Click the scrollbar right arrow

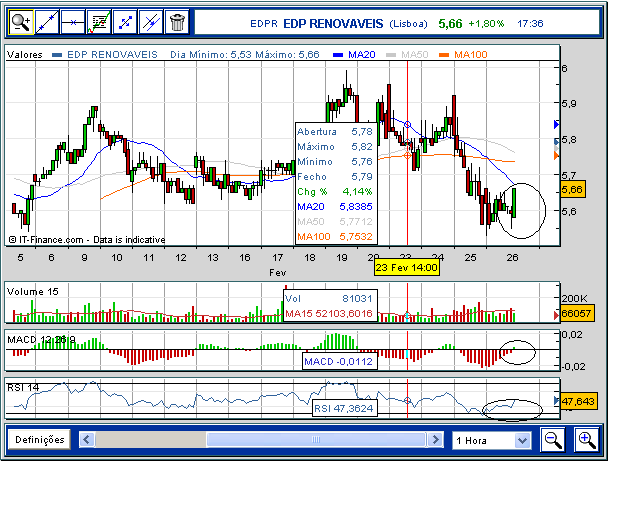(436, 440)
